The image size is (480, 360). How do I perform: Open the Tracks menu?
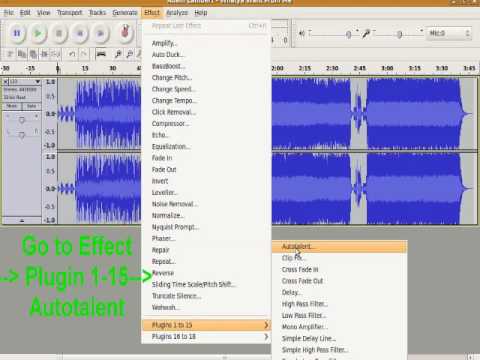pyautogui.click(x=97, y=13)
